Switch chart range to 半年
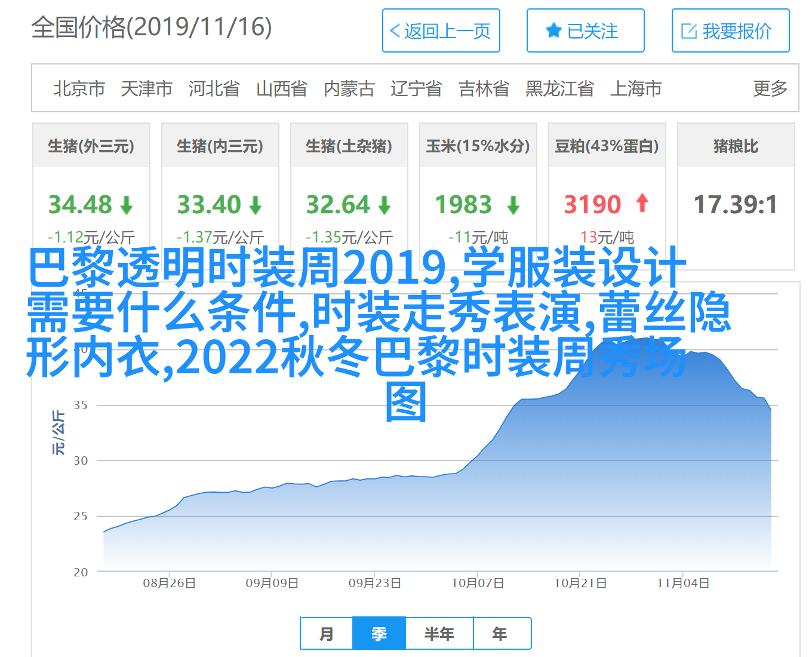The height and width of the screenshot is (657, 812). click(x=439, y=634)
